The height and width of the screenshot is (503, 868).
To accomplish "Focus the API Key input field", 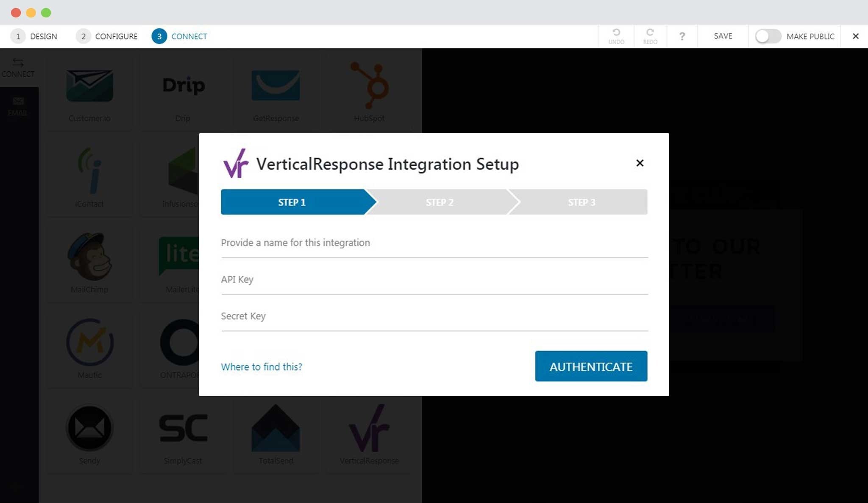I will click(434, 280).
